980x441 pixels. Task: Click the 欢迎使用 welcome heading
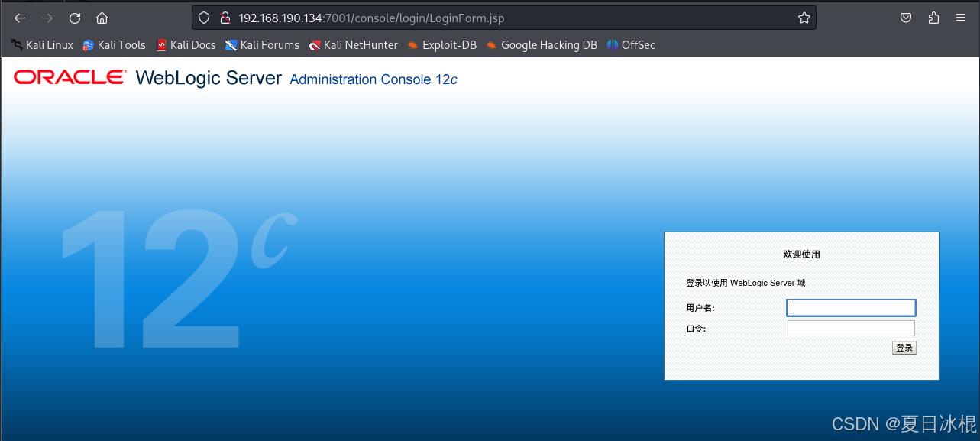[801, 254]
